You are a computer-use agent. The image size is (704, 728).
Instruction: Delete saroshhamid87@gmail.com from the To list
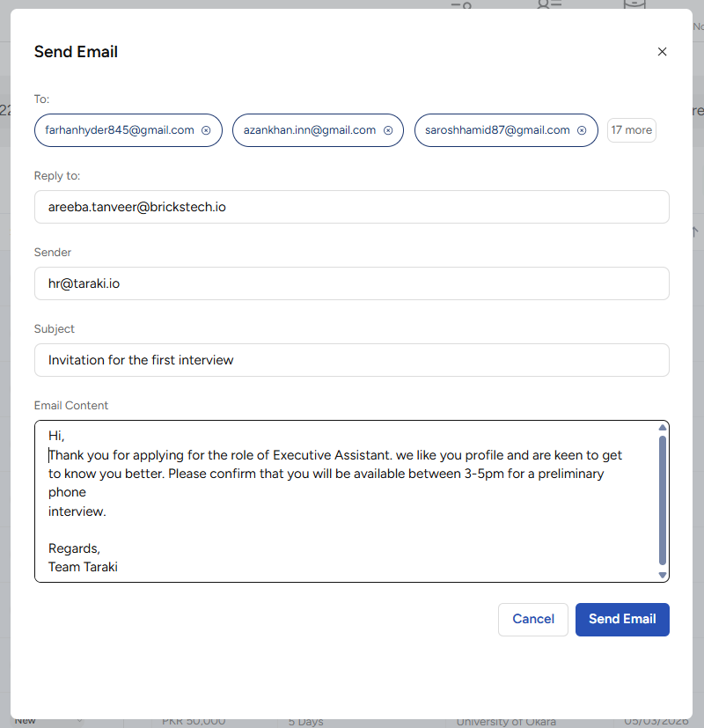pyautogui.click(x=583, y=130)
